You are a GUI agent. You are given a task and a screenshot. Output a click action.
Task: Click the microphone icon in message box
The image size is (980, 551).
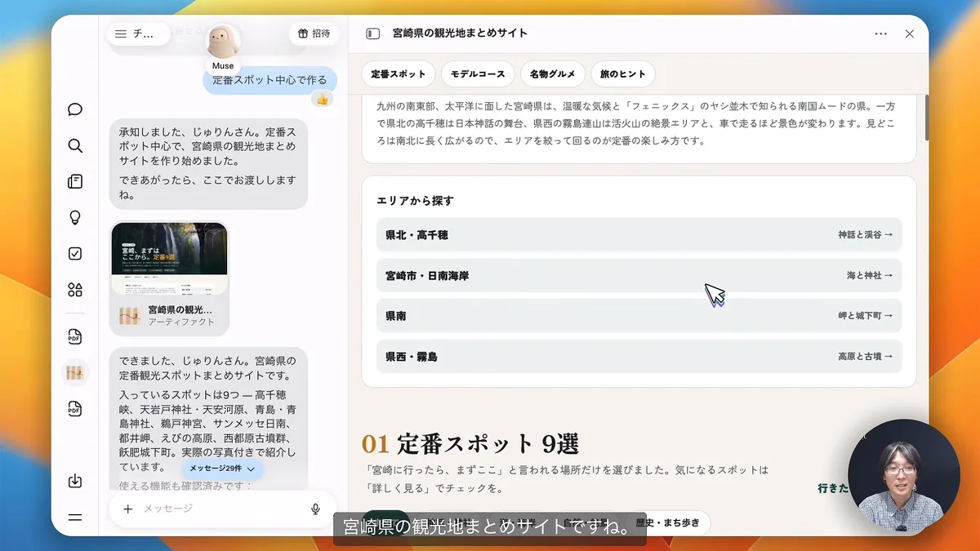[315, 509]
